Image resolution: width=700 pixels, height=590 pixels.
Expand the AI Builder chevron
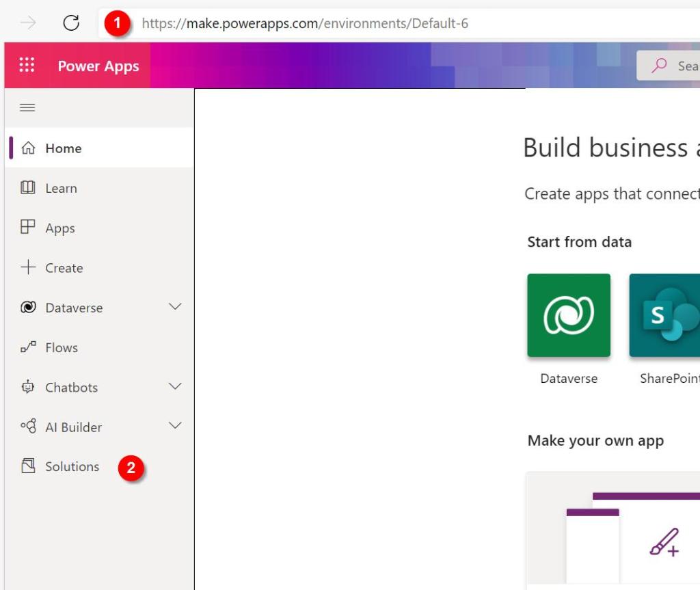pos(175,426)
